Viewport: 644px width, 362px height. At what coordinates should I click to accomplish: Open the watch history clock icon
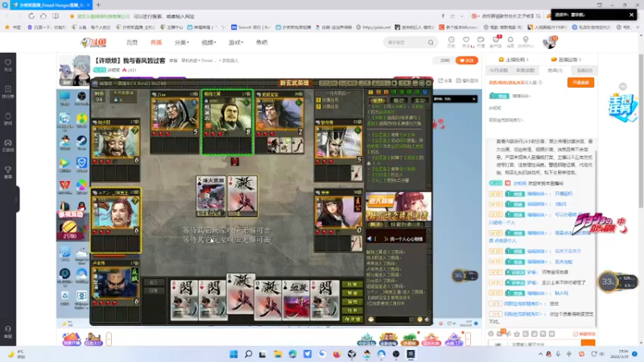tap(452, 41)
